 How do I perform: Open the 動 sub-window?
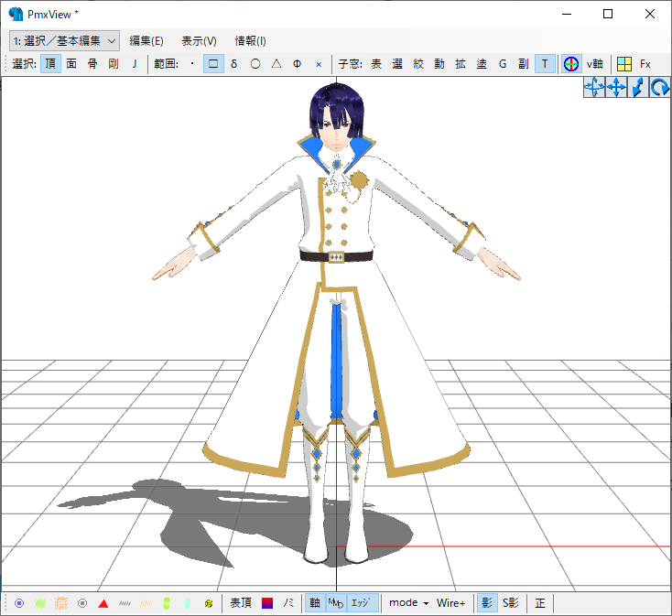pyautogui.click(x=439, y=64)
